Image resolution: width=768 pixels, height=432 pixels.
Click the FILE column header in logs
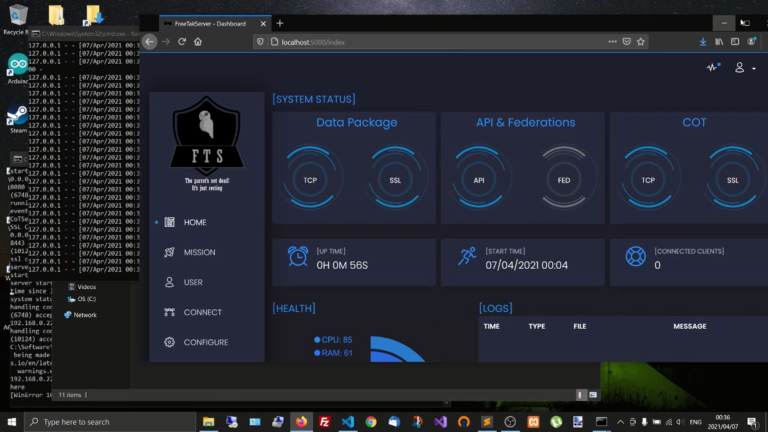point(580,326)
